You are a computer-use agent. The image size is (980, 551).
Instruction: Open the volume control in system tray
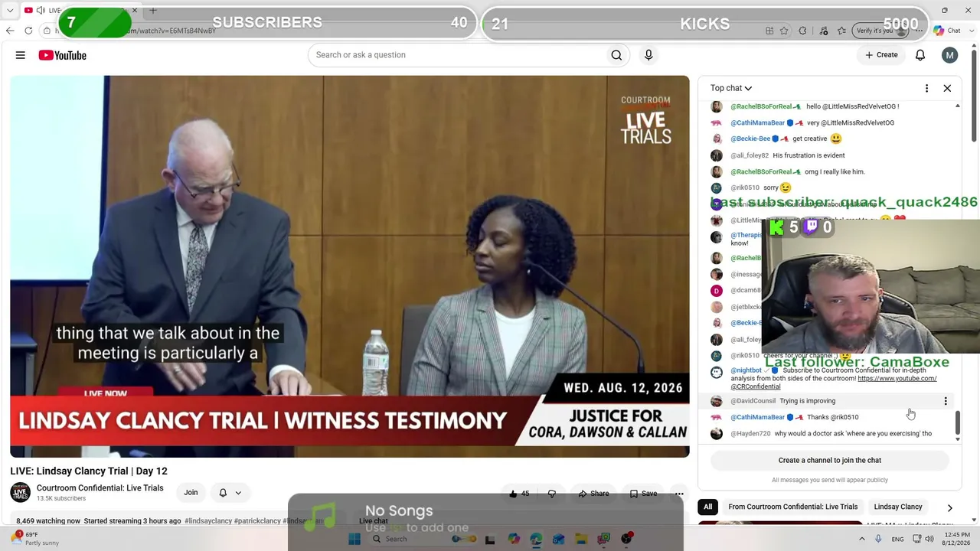(x=929, y=539)
